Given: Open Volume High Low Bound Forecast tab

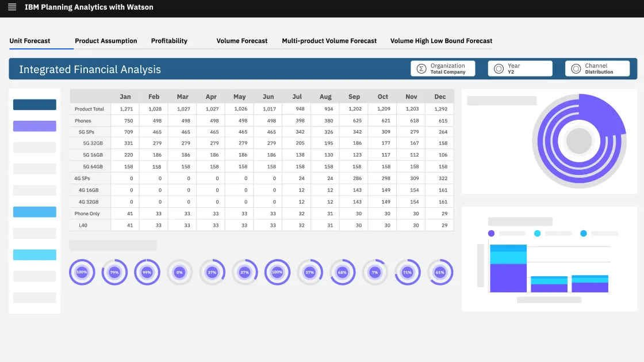Looking at the screenshot, I should click(441, 41).
